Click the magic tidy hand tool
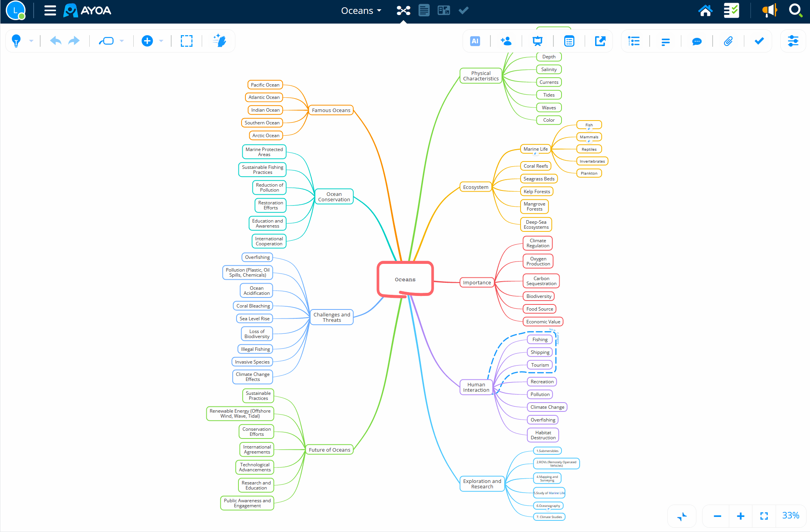The height and width of the screenshot is (532, 810). point(220,41)
